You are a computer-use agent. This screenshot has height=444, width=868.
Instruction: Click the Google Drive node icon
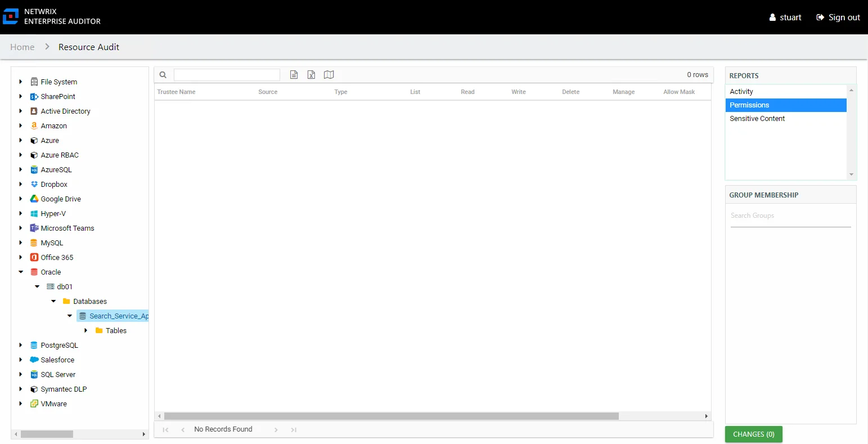pos(34,199)
